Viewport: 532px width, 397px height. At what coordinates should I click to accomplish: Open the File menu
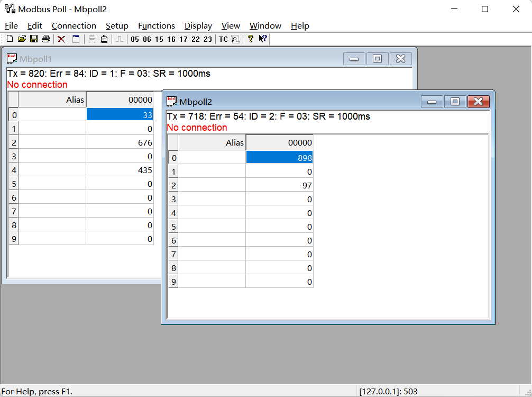point(11,26)
